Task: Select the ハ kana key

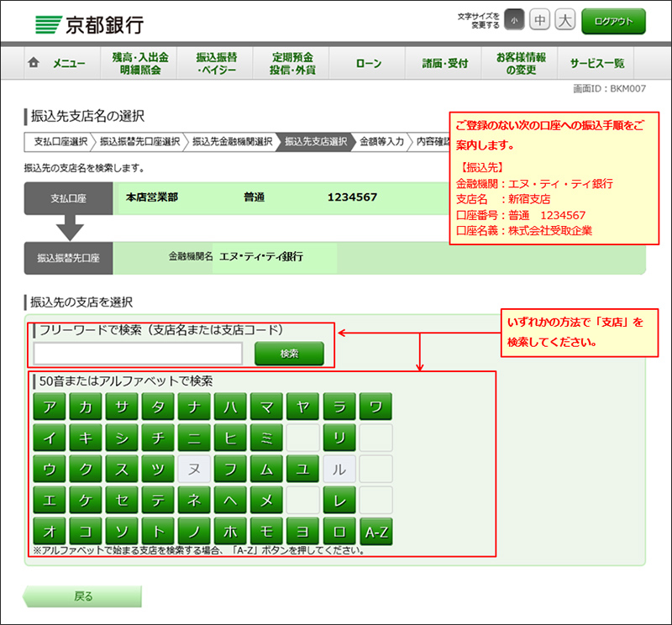Action: 230,407
